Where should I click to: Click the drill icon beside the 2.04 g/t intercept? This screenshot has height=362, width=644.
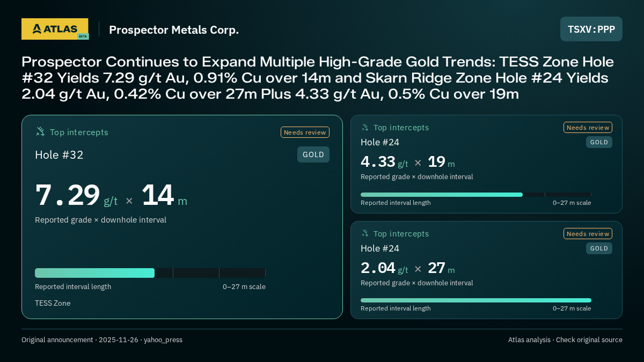[x=365, y=233]
